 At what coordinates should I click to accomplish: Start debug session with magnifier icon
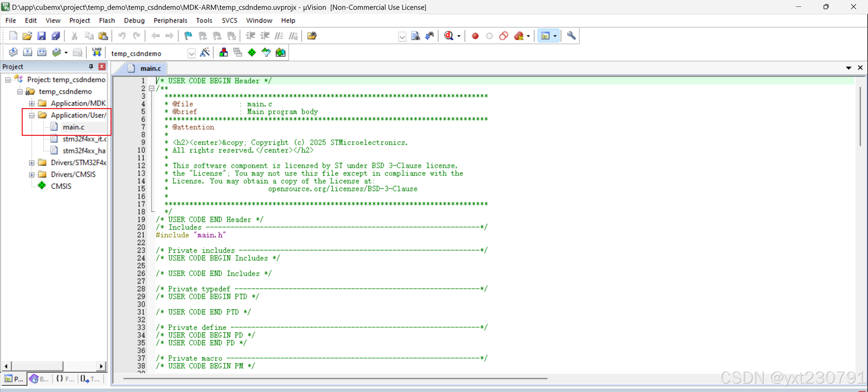[449, 36]
